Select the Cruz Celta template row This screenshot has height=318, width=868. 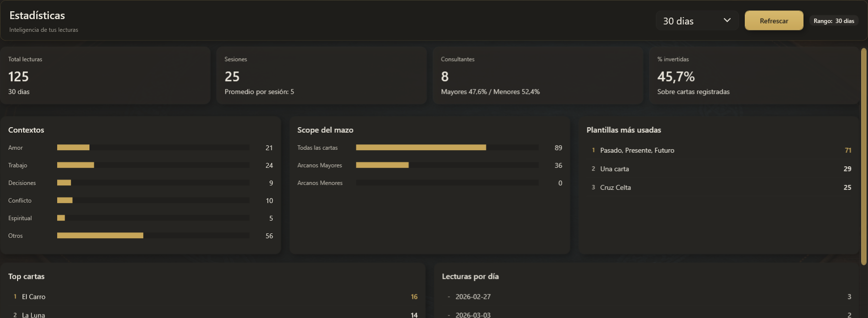point(719,187)
